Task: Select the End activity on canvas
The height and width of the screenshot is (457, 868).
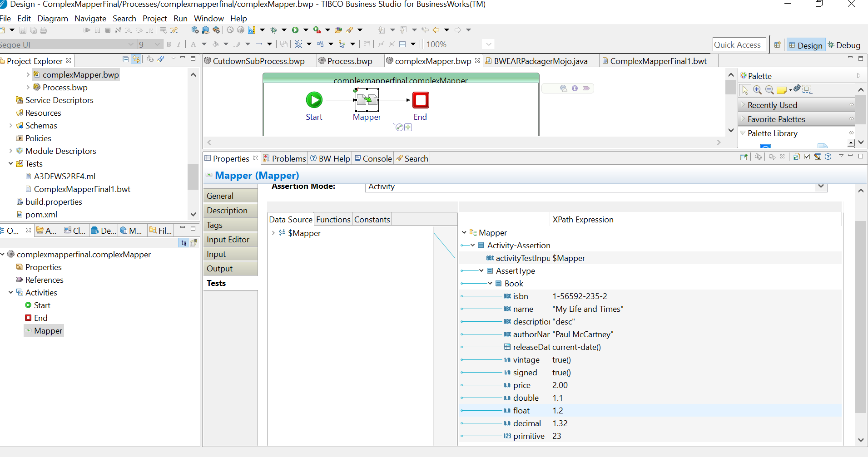Action: coord(421,100)
